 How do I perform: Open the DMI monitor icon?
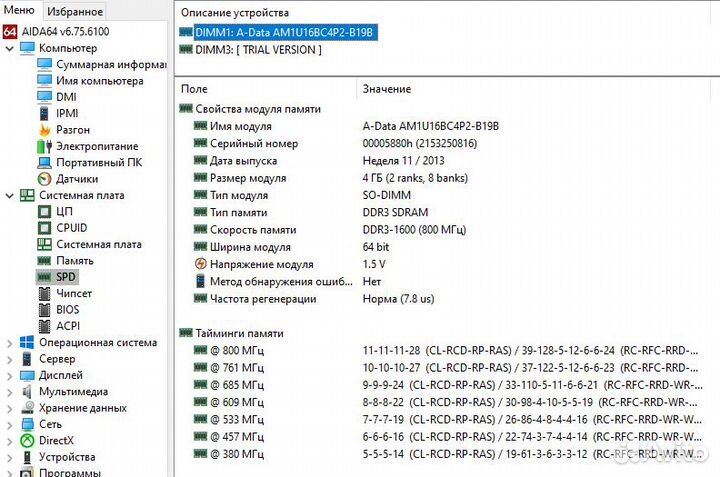click(44, 97)
